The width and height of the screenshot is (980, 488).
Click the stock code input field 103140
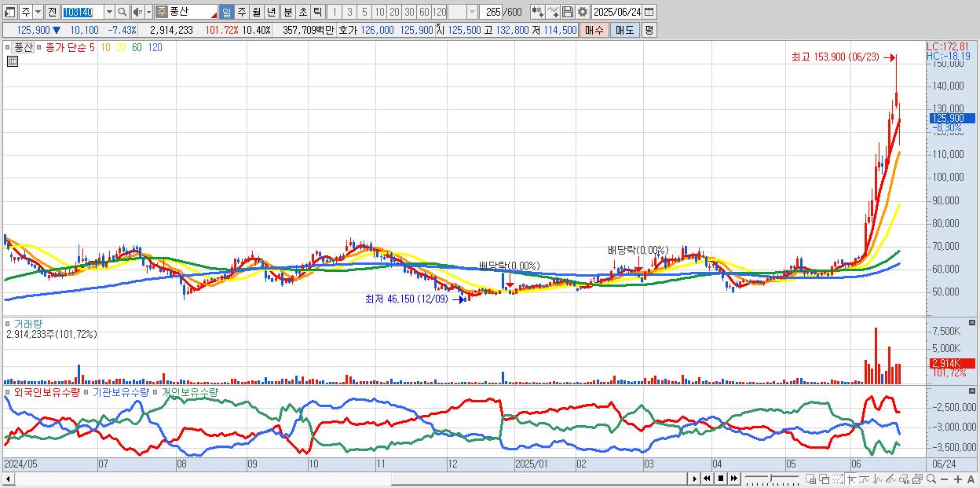point(82,12)
